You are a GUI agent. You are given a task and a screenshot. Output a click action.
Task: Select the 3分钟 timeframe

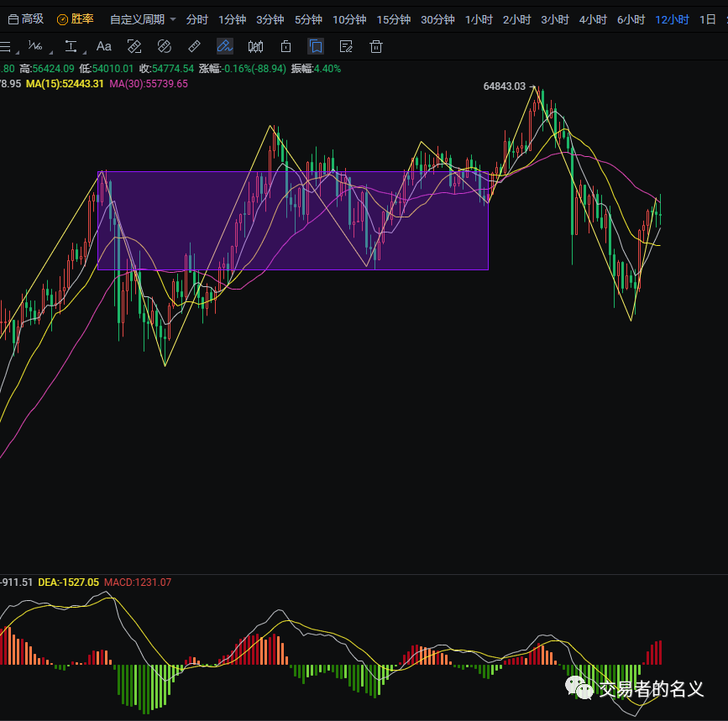coord(270,19)
